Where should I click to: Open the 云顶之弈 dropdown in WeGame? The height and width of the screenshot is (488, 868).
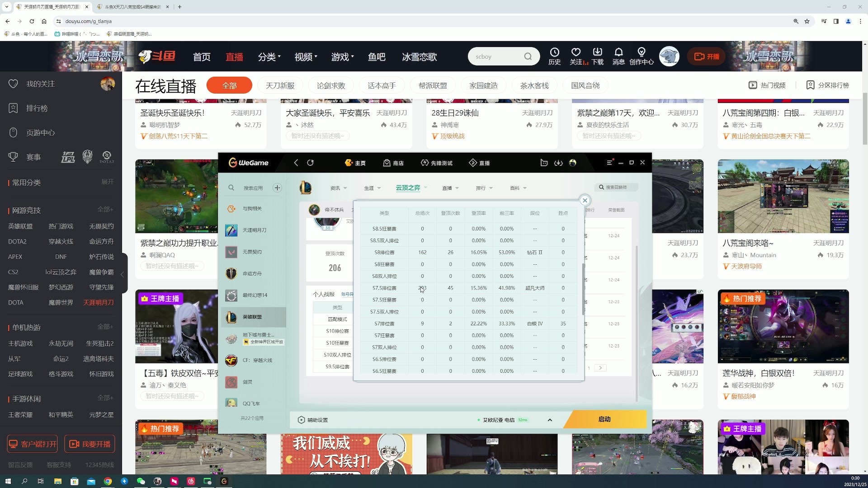(411, 188)
